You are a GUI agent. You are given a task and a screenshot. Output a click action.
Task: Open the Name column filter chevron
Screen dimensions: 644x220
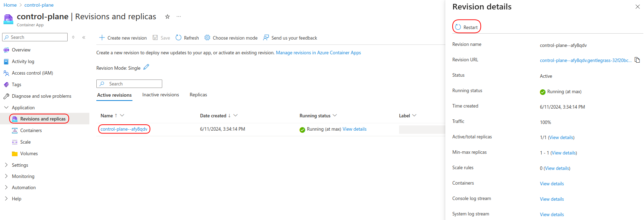click(122, 115)
